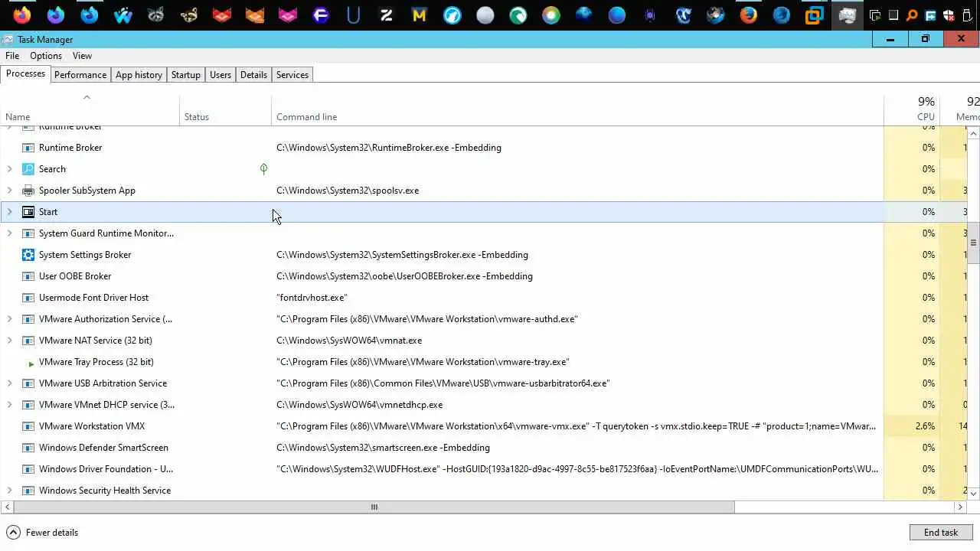Open the purple F browser icon
Screen dimensions: 980x551
[321, 15]
